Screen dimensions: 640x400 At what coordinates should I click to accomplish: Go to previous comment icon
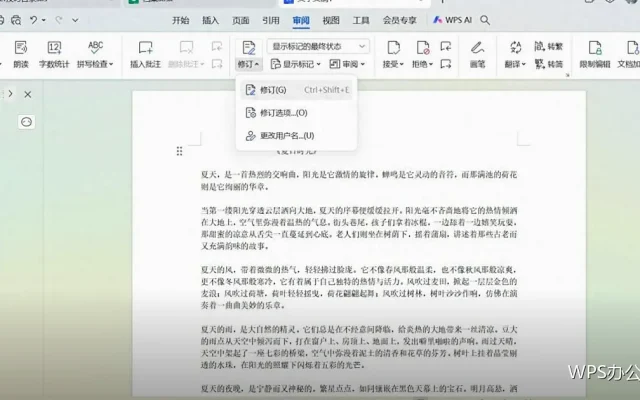217,46
